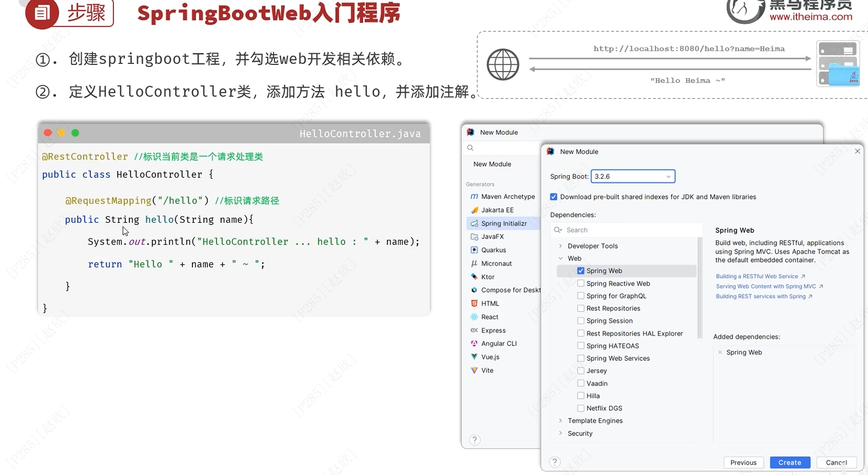This screenshot has width=868, height=475.
Task: Click the HTML generator icon
Action: [x=474, y=303]
